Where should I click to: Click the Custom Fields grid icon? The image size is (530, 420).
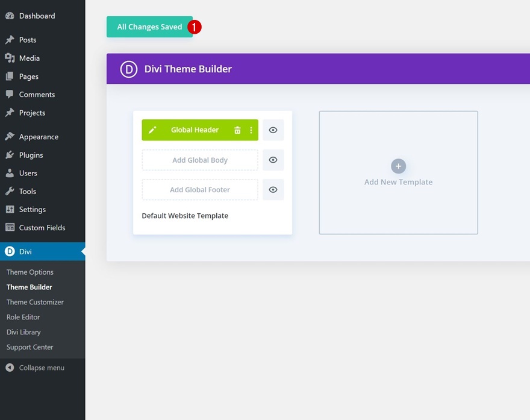coord(10,227)
